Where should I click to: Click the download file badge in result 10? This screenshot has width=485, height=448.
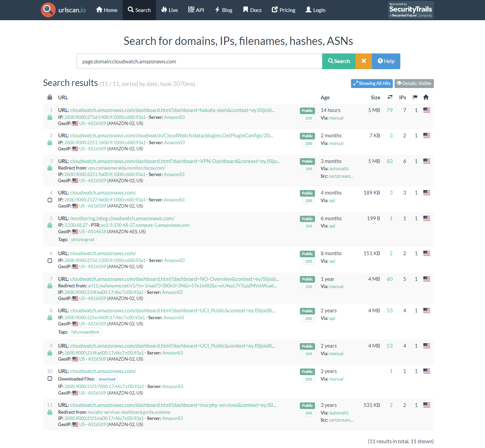pyautogui.click(x=107, y=379)
